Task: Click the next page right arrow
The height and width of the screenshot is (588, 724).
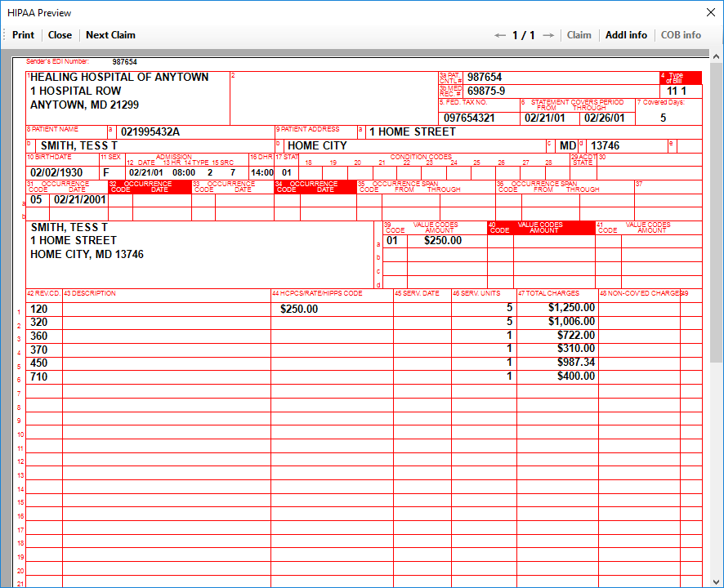Action: (x=548, y=35)
